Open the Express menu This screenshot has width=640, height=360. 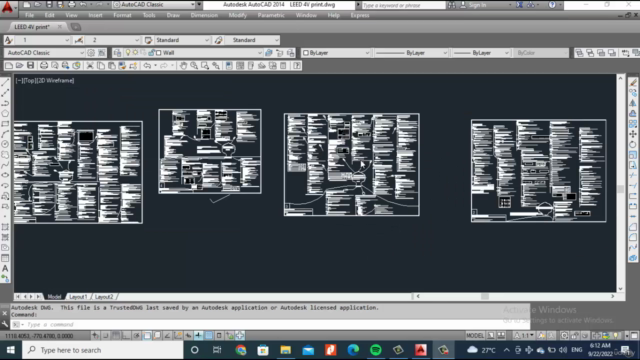click(x=360, y=15)
